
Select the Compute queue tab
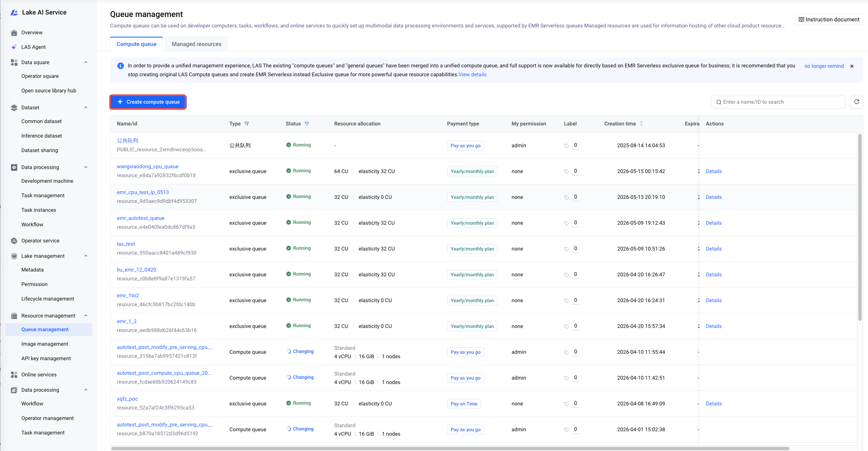(x=136, y=44)
